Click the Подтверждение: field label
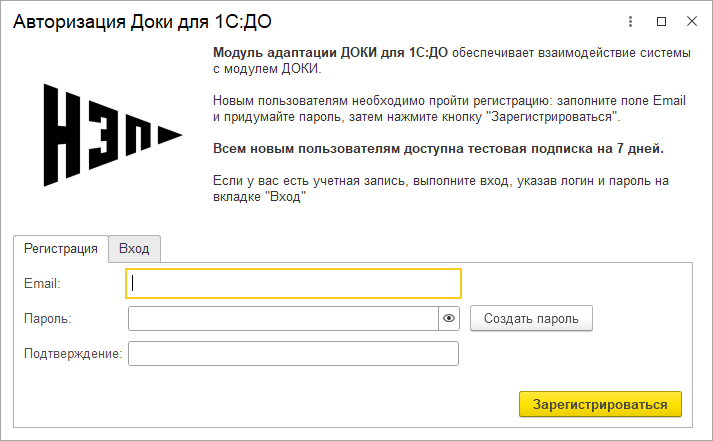713x441 pixels. pyautogui.click(x=72, y=354)
